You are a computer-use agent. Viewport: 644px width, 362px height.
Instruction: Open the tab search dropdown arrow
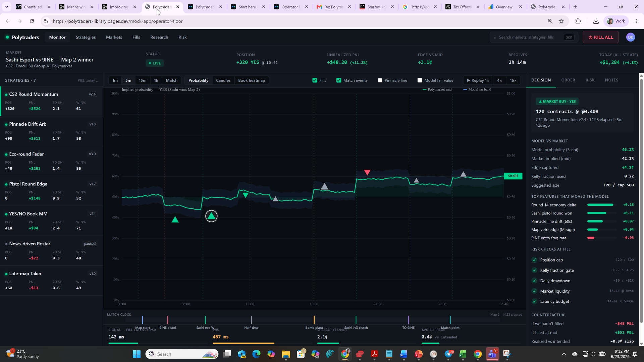[6, 7]
